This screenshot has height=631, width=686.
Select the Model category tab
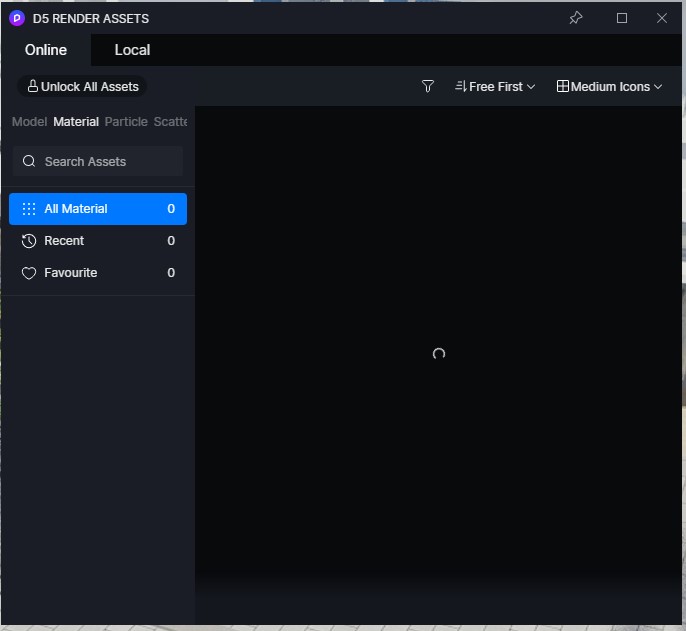29,122
